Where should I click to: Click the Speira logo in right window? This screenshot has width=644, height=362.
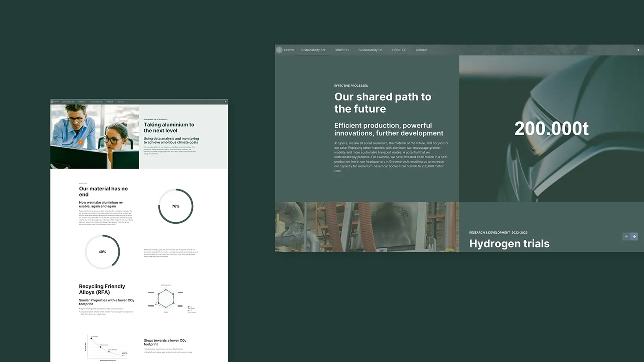[x=285, y=50]
